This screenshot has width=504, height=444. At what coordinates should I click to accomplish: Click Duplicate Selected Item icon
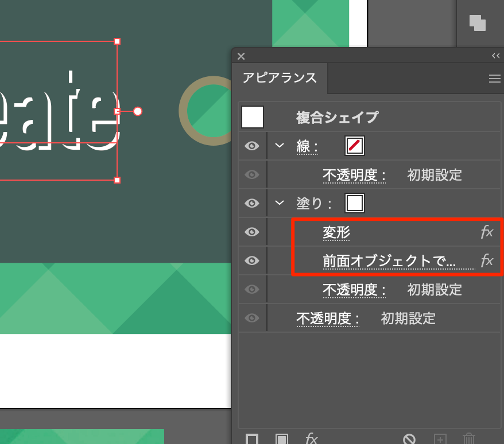click(x=440, y=439)
